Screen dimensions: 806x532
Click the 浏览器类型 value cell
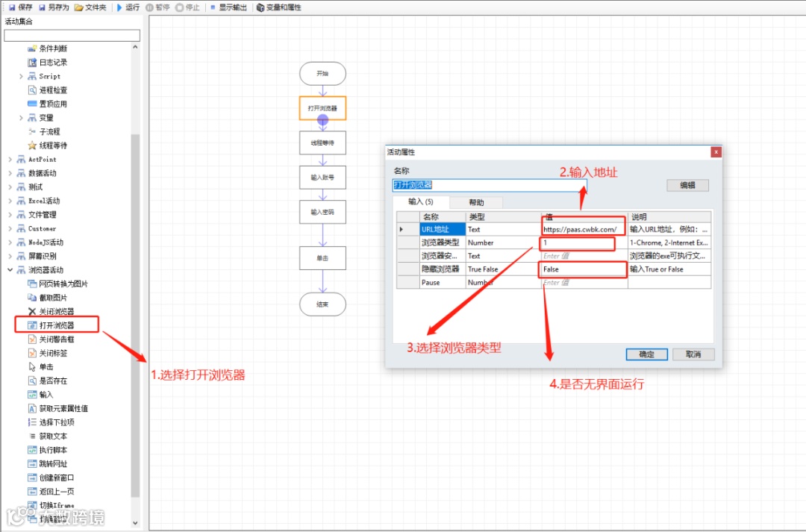[584, 242]
